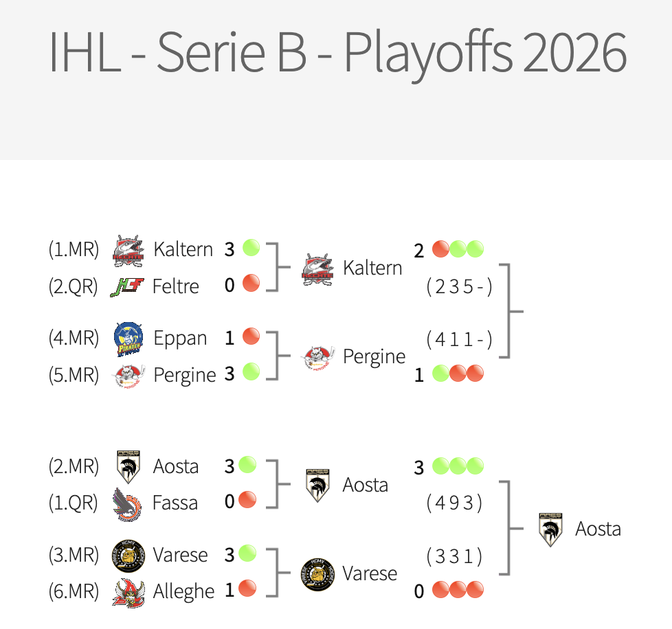Click the Aosta name in the final column
The width and height of the screenshot is (672, 629).
click(x=598, y=529)
